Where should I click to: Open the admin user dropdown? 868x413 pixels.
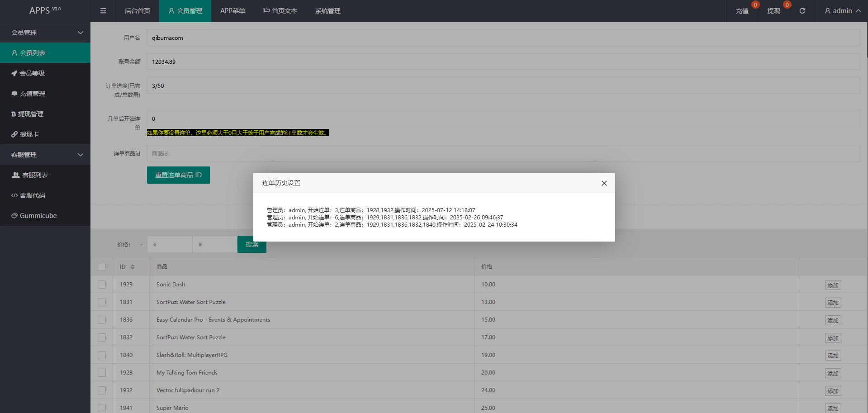842,11
